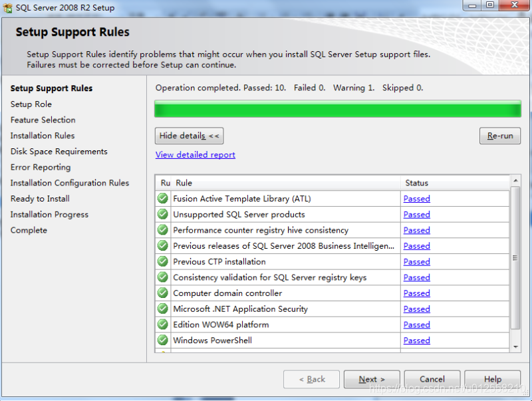
Task: Select Windows PowerShell row text
Action: tap(212, 340)
